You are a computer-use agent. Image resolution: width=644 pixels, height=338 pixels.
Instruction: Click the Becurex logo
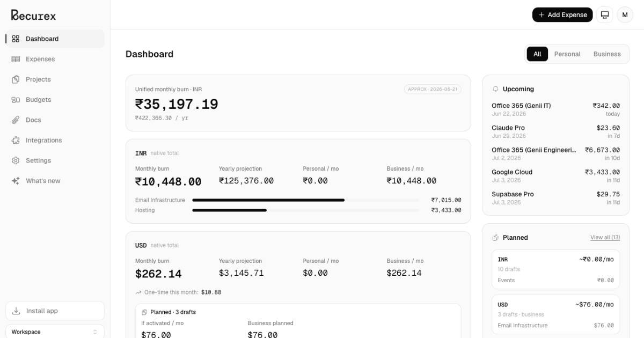pos(33,15)
